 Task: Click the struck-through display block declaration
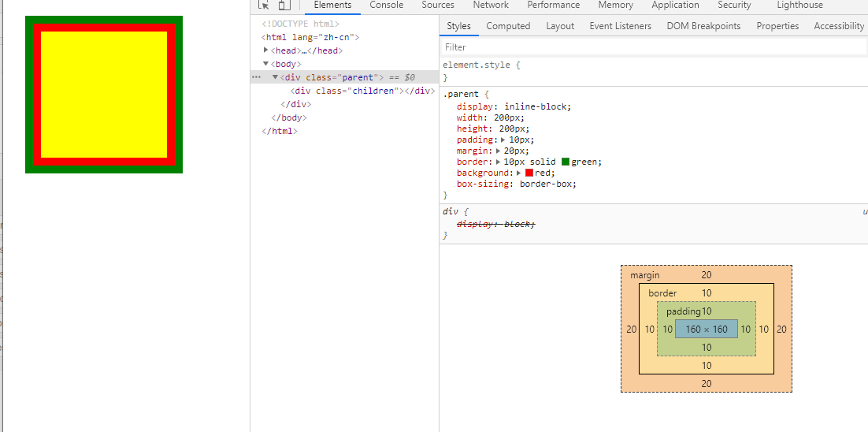[496, 224]
